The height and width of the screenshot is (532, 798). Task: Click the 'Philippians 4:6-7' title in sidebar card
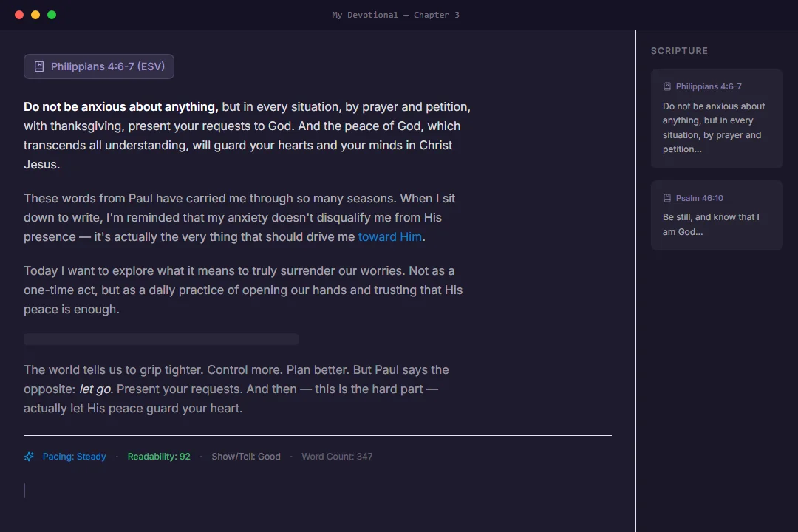click(709, 86)
